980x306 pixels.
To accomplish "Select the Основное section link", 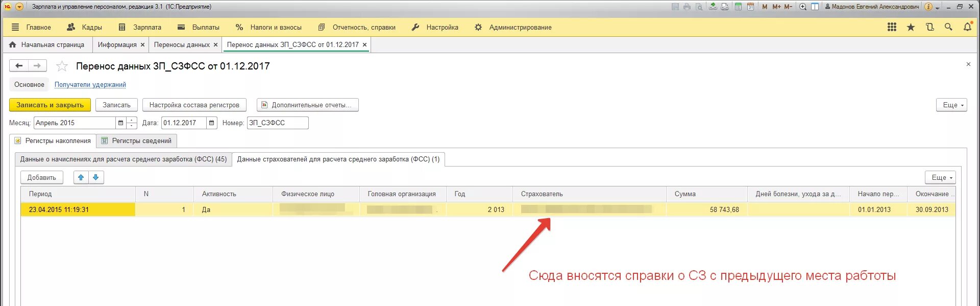I will click(29, 84).
